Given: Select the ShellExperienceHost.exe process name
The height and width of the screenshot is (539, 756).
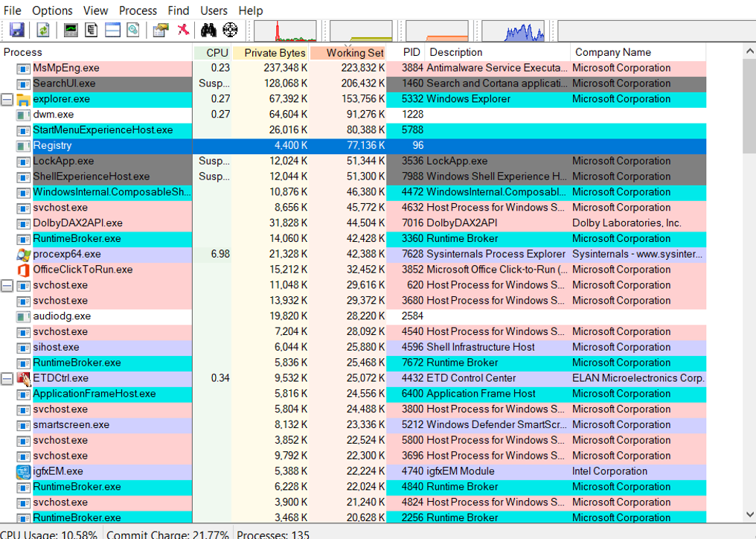Looking at the screenshot, I should coord(91,176).
